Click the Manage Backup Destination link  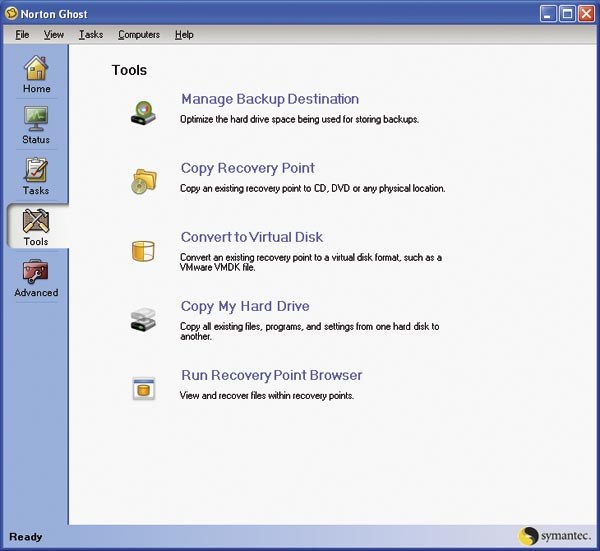pyautogui.click(x=270, y=99)
